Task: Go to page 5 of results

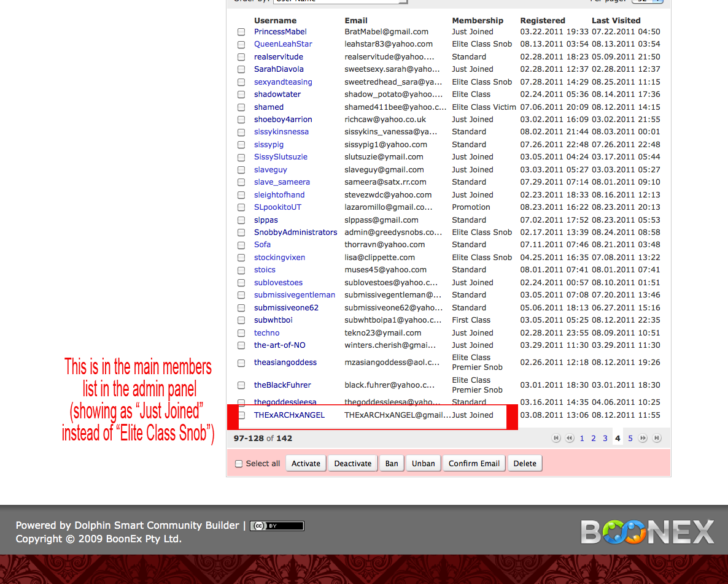Action: [630, 438]
